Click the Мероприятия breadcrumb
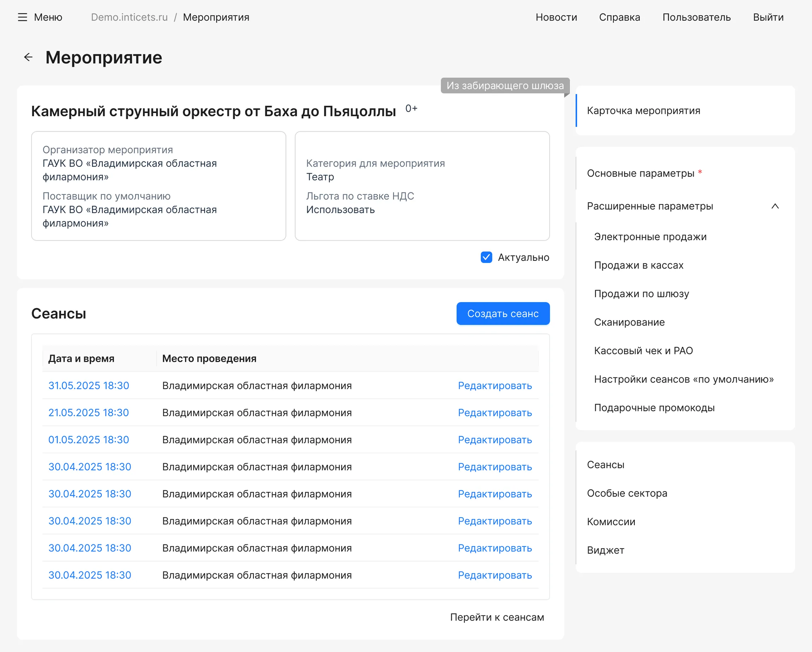 (216, 17)
